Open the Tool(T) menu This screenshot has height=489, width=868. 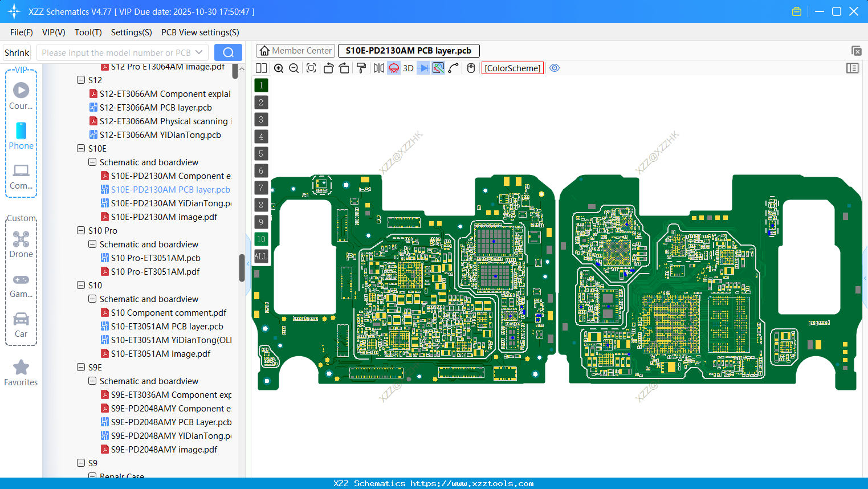[x=88, y=32]
